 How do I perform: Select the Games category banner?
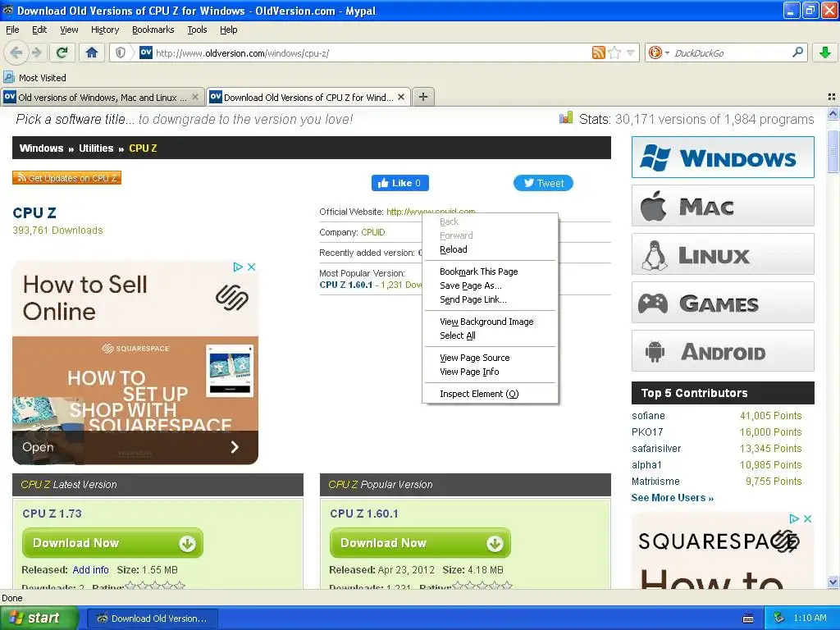coord(723,303)
